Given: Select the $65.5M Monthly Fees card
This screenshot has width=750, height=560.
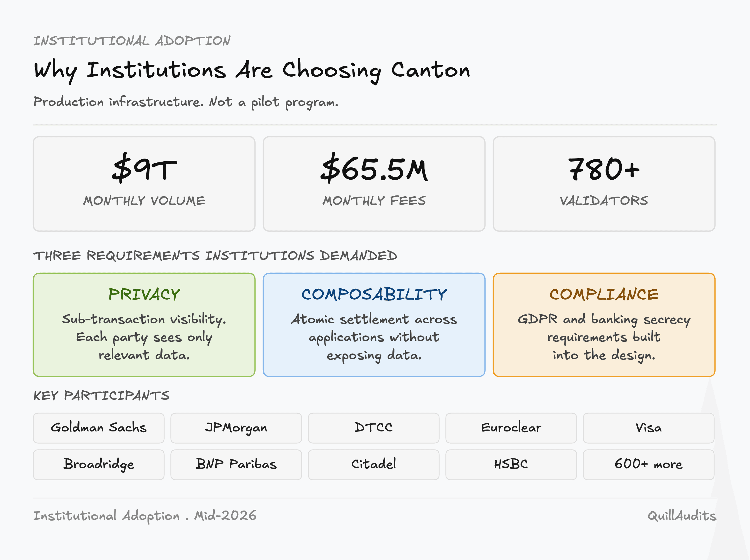Looking at the screenshot, I should click(374, 184).
